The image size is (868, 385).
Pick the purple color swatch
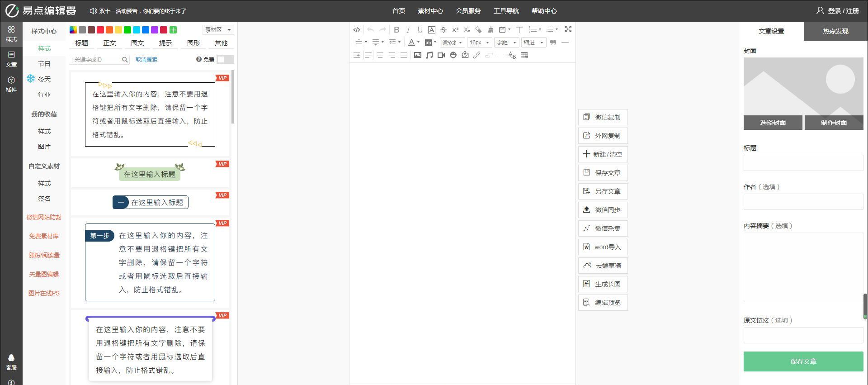(155, 30)
